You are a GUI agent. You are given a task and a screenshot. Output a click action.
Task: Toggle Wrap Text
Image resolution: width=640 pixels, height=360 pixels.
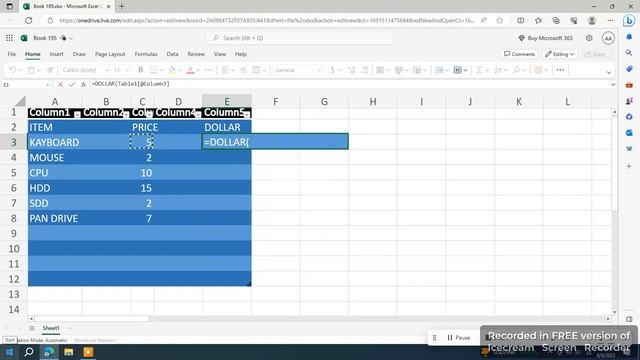pos(243,70)
